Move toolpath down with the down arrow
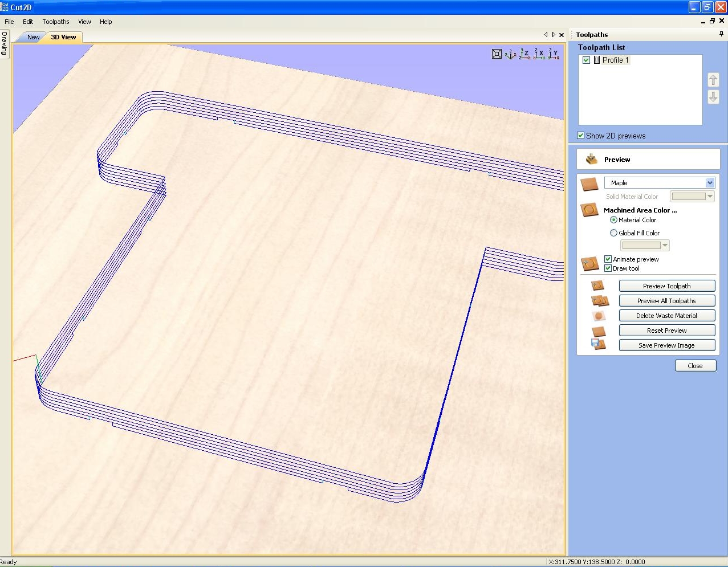728x567 pixels. coord(713,97)
